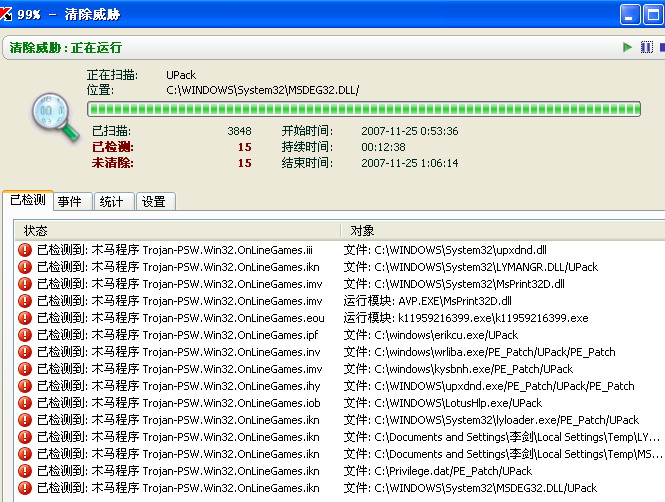Sort by the 状态 column header
The width and height of the screenshot is (665, 502).
pyautogui.click(x=177, y=231)
